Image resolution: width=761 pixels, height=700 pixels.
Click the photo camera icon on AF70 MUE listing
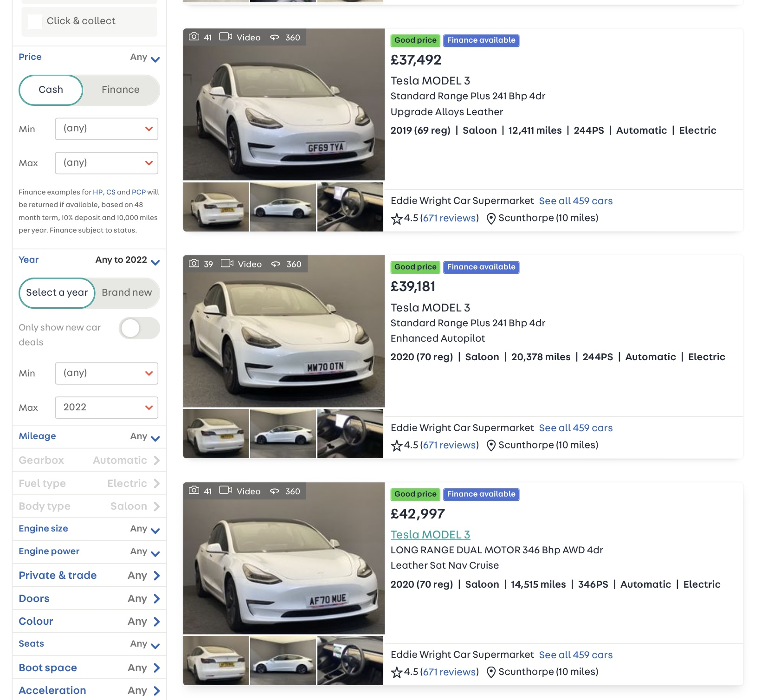(x=194, y=491)
